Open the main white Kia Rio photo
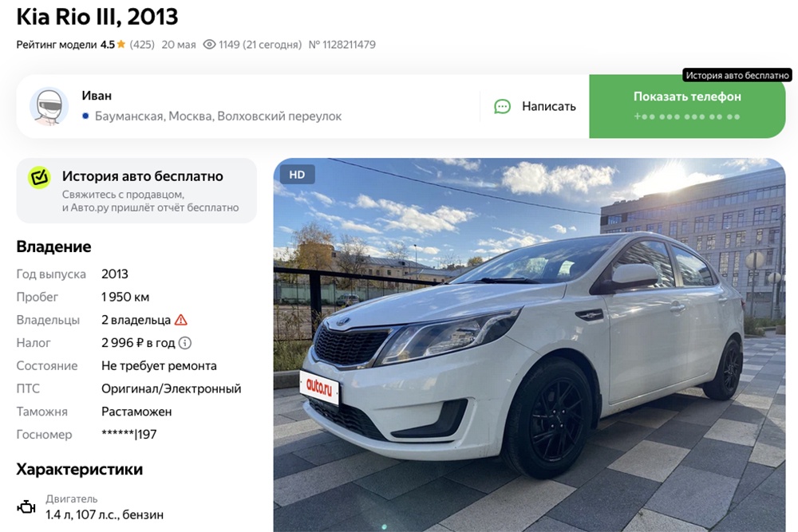This screenshot has width=798, height=532. (529, 345)
